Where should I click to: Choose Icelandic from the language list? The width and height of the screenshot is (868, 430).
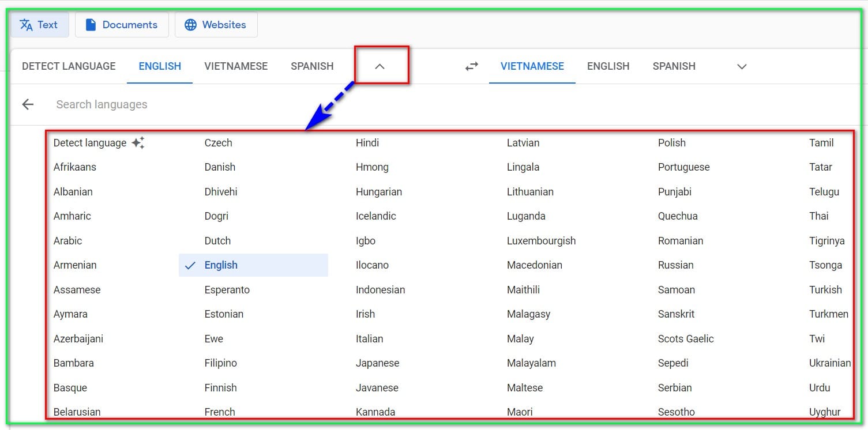tap(376, 216)
